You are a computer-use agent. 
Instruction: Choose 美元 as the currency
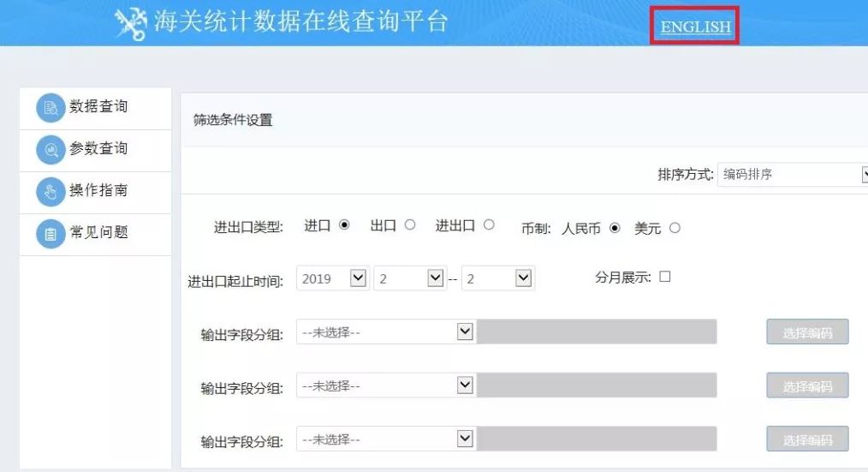pos(675,228)
